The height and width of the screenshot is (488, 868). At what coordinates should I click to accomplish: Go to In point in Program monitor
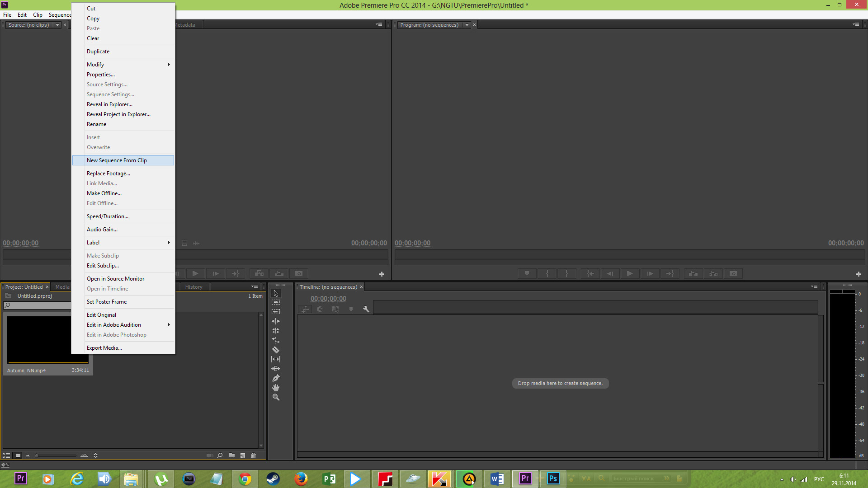[x=590, y=273]
